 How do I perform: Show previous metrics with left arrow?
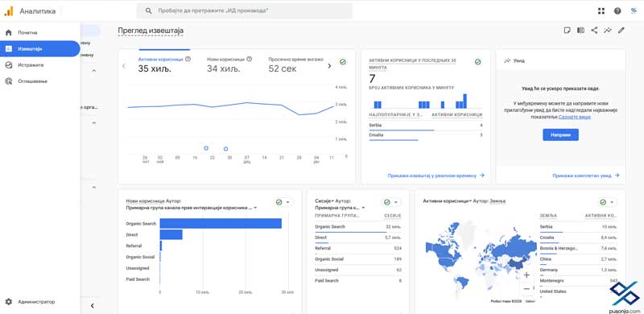(x=124, y=66)
